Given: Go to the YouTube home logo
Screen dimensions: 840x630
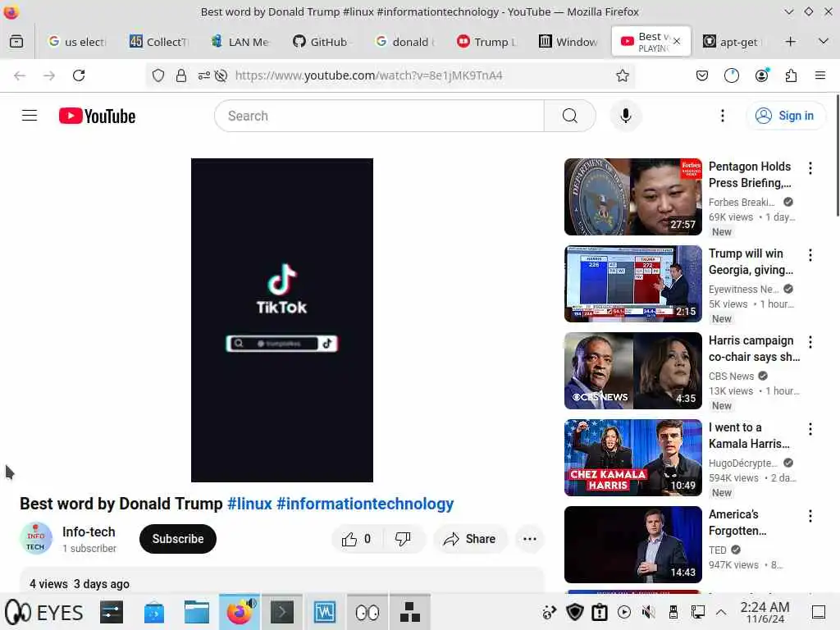Looking at the screenshot, I should pos(97,116).
